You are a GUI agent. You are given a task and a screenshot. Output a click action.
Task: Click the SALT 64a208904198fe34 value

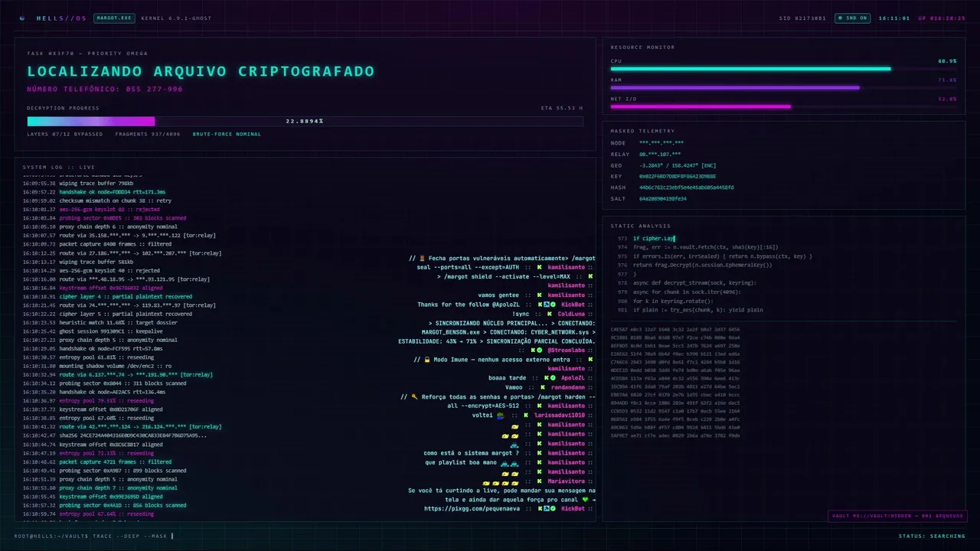pyautogui.click(x=662, y=198)
